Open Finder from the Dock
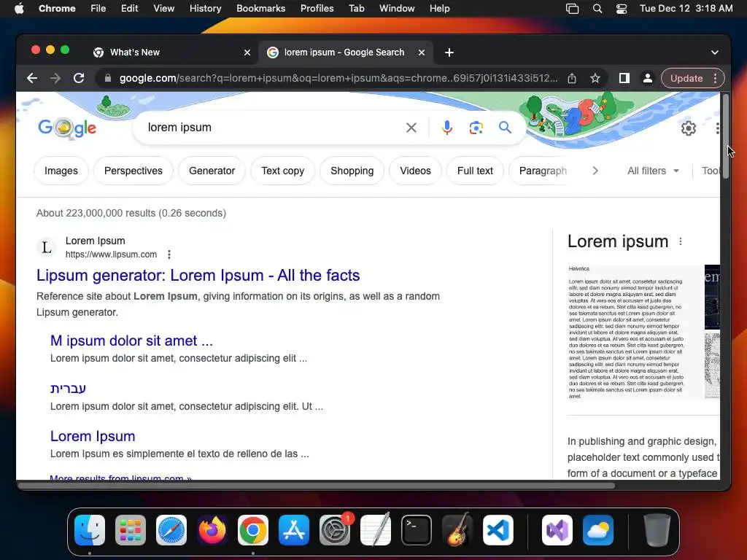Viewport: 747px width, 560px height. (x=90, y=530)
